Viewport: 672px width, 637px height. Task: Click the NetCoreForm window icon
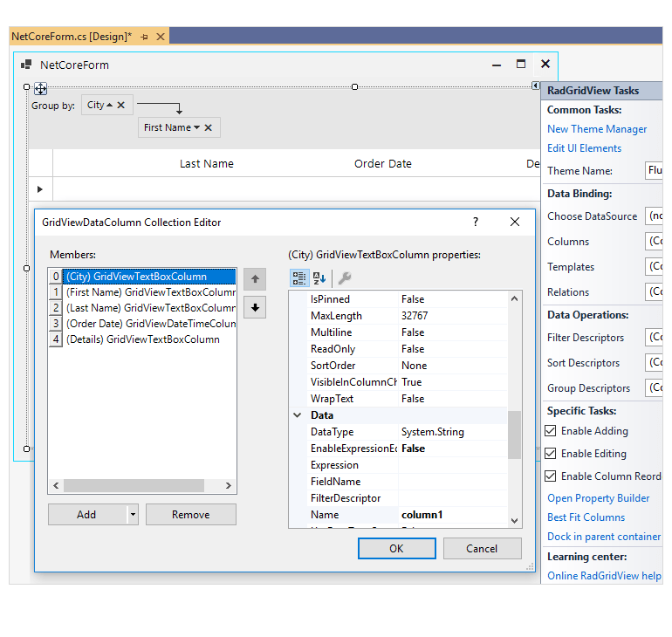tap(26, 65)
